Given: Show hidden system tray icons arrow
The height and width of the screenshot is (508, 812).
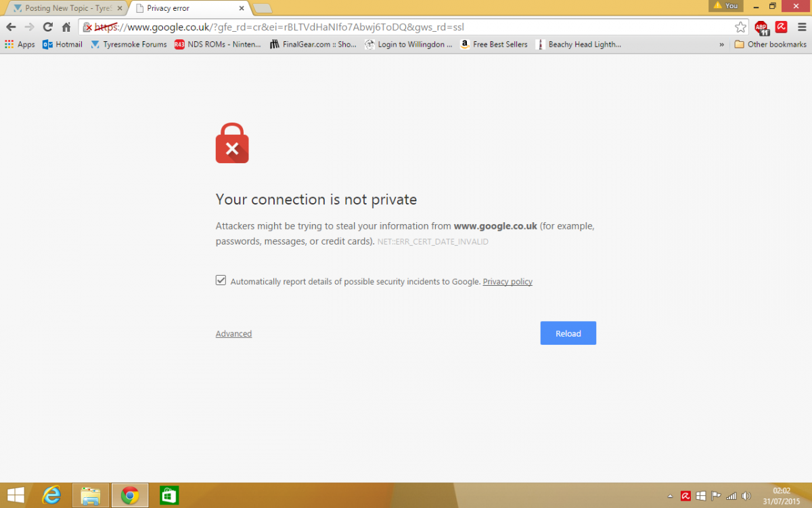Looking at the screenshot, I should pos(670,496).
